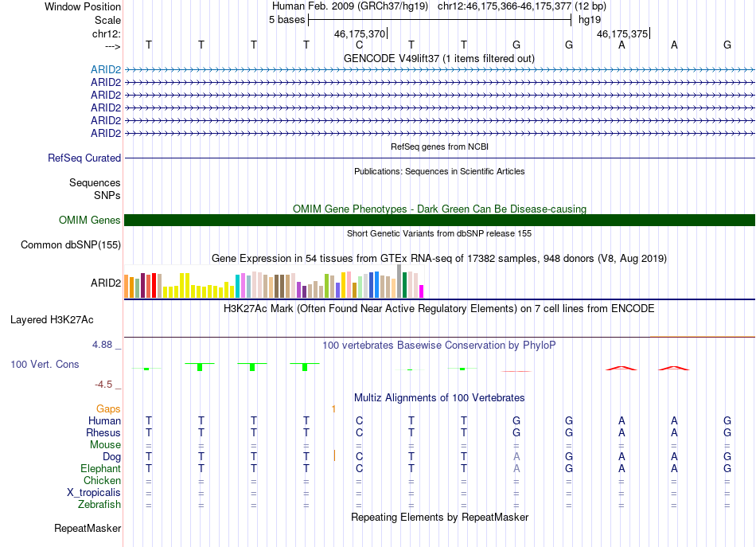Click the hg19 text beside the scale bar
The image size is (756, 547).
click(x=590, y=20)
